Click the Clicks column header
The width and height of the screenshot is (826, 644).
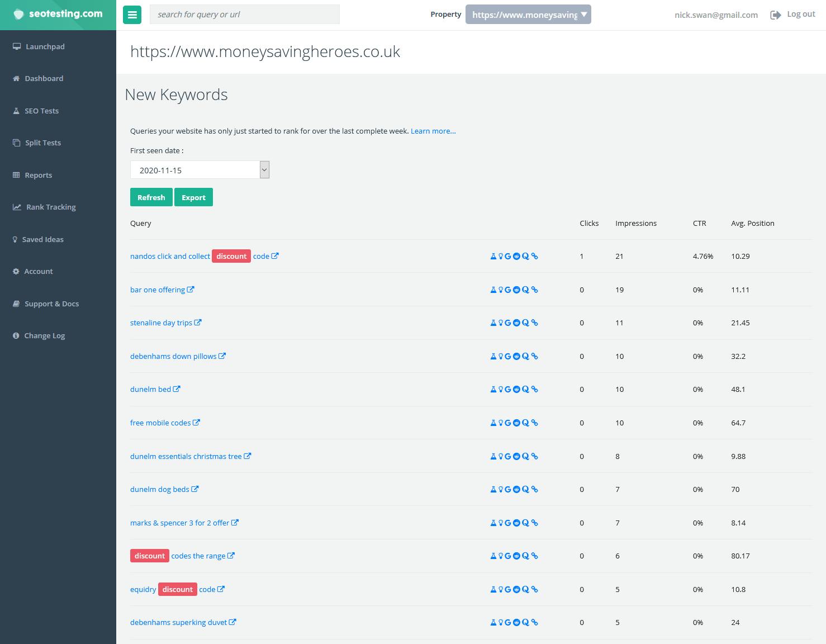(589, 223)
